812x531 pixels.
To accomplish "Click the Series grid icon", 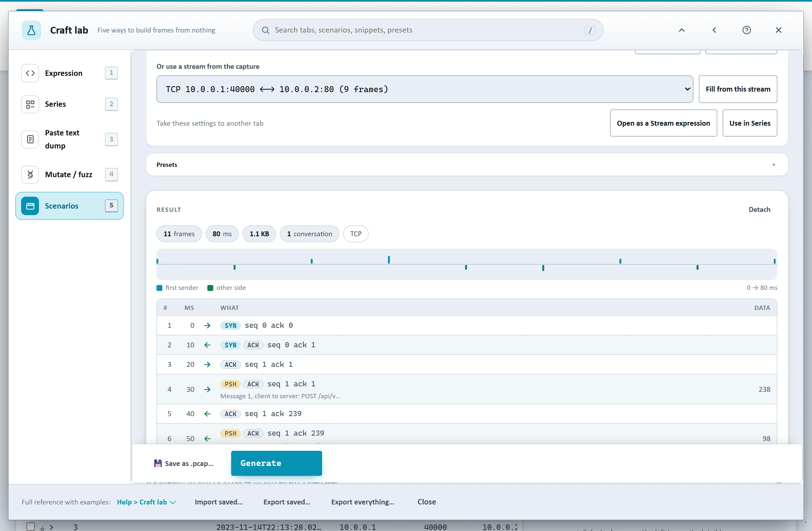I will pos(30,104).
